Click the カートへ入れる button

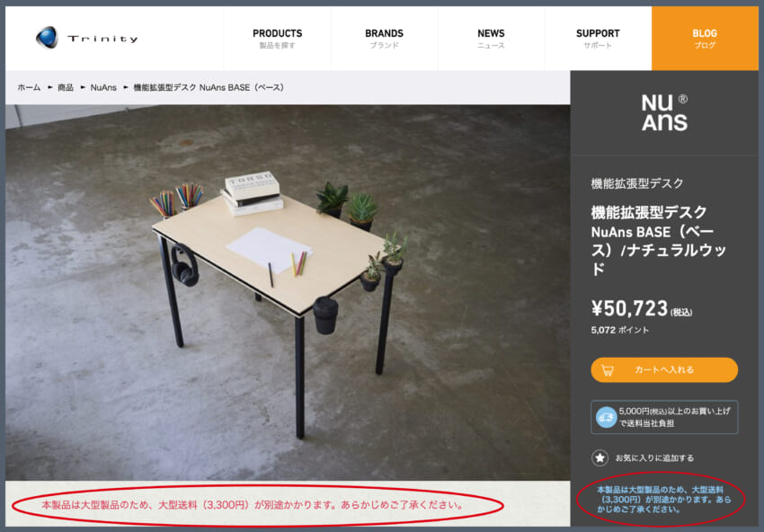tap(664, 369)
